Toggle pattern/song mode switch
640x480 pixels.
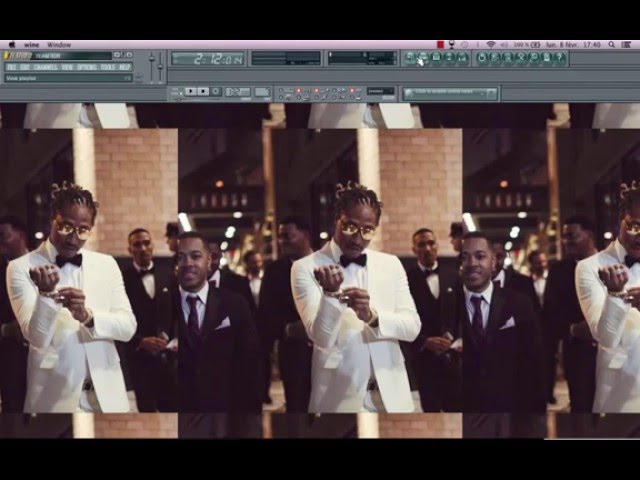pos(180,92)
